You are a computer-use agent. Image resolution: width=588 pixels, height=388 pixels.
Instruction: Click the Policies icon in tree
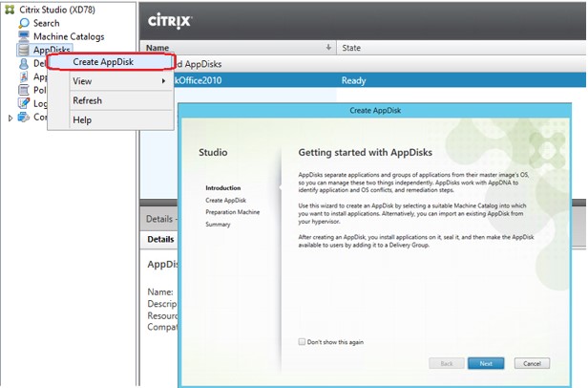coord(25,90)
